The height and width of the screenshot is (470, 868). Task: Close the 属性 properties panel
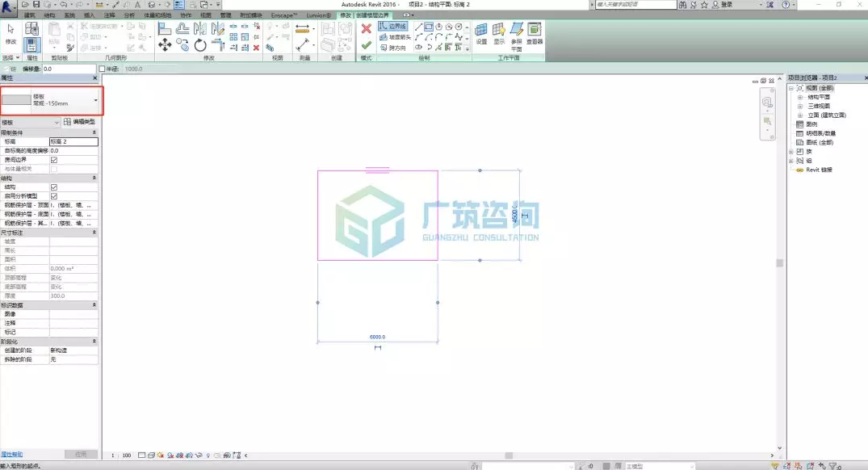95,78
